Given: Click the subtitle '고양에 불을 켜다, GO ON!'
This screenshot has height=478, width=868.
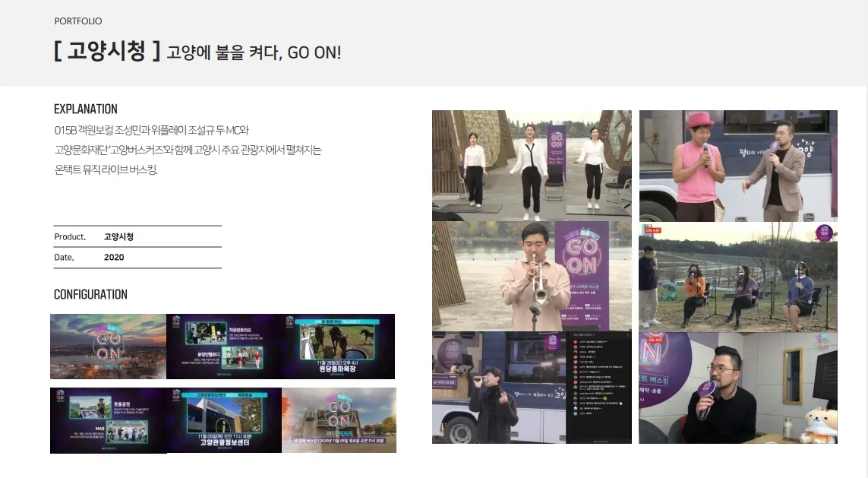Looking at the screenshot, I should click(x=254, y=52).
